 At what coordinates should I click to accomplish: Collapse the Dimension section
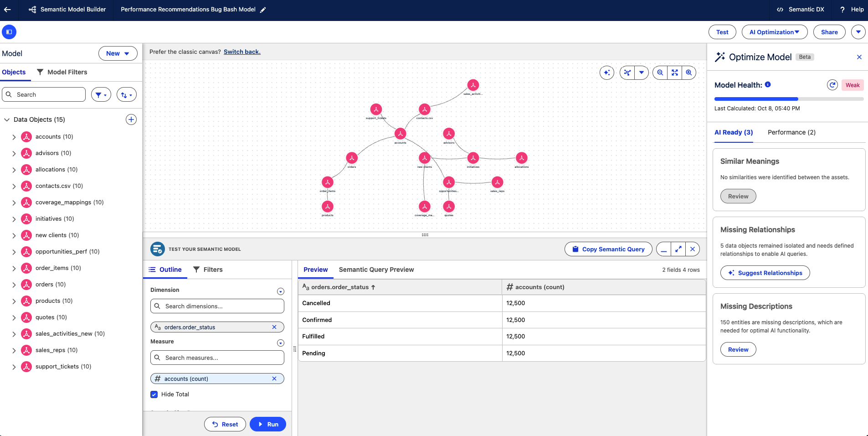[281, 291]
